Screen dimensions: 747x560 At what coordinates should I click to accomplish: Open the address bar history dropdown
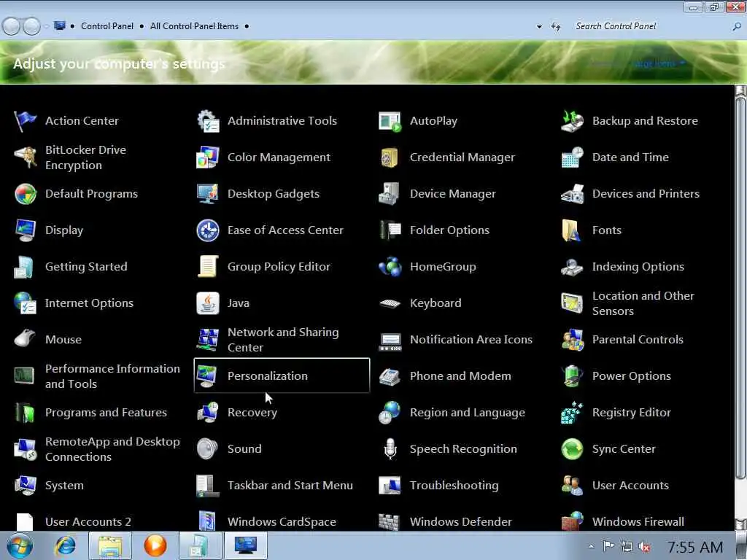(x=539, y=27)
